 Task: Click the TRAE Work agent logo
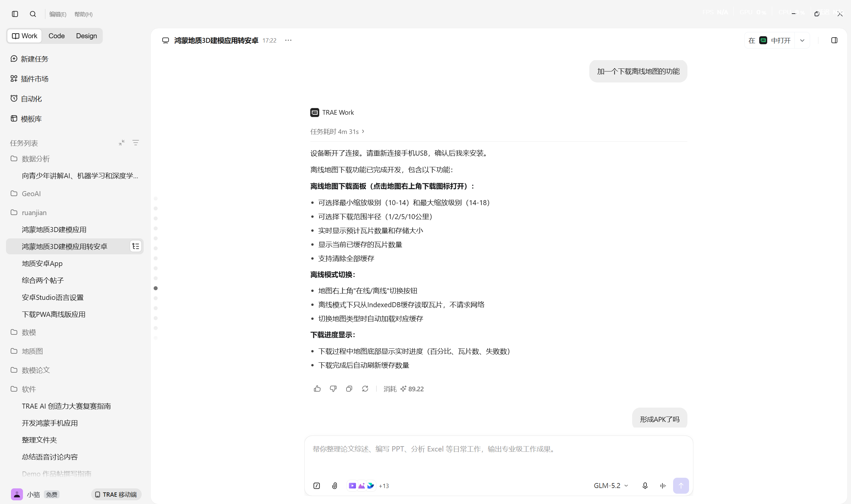[x=315, y=112]
